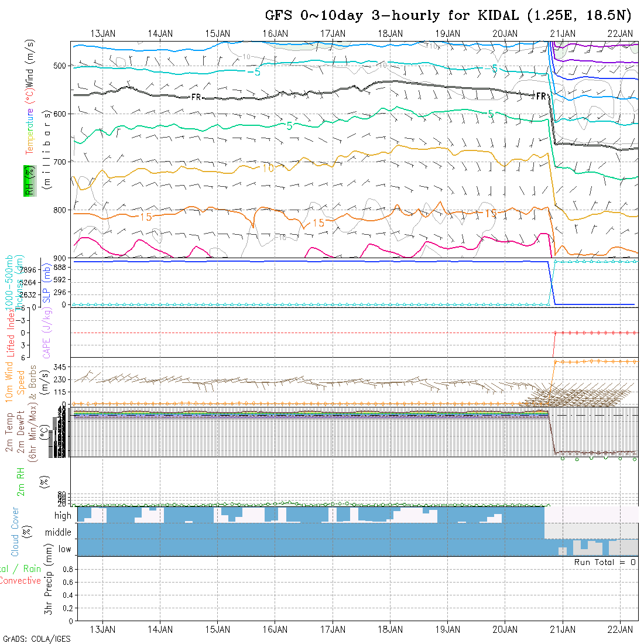Click the green 2m RH axis label
This screenshot has width=644, height=644.
pyautogui.click(x=20, y=481)
